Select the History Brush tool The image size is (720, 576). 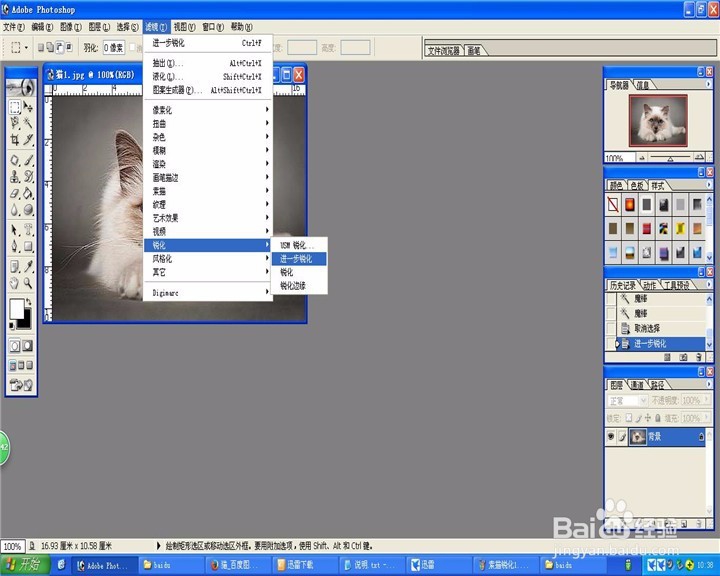(x=28, y=176)
